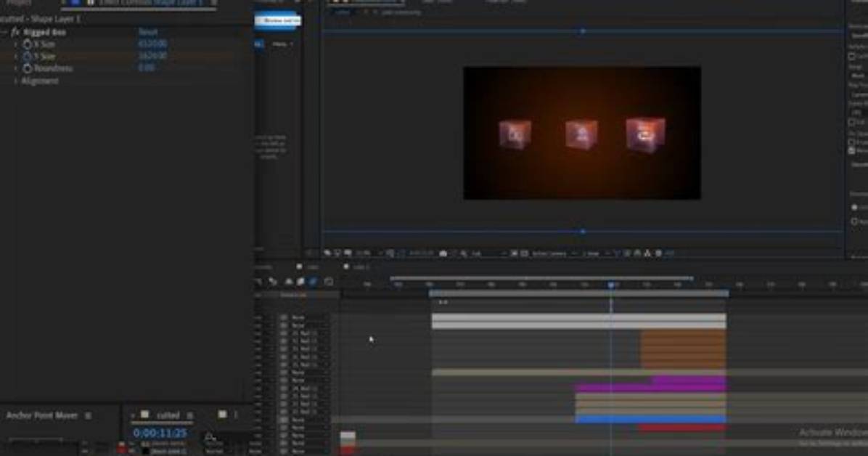Viewport: 868px width, 456px height.
Task: Select the Roundness value 0.00
Action: (147, 68)
